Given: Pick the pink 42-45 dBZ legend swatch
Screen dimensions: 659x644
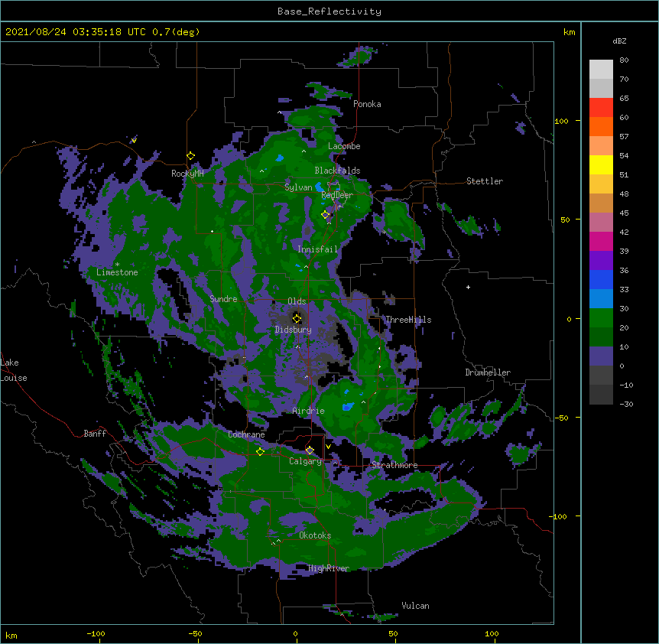Looking at the screenshot, I should tap(601, 223).
